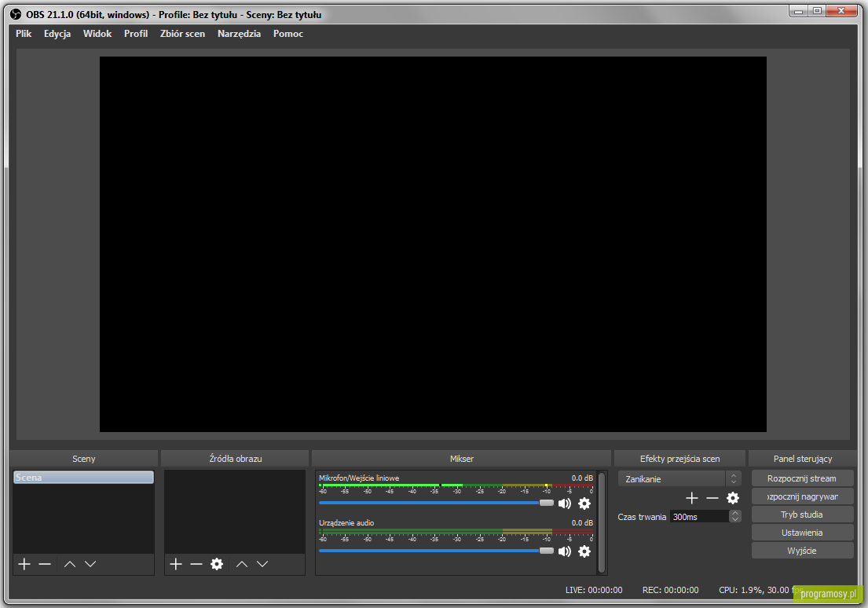The height and width of the screenshot is (608, 868).
Task: Click the Rozpocznij stream button
Action: click(802, 478)
